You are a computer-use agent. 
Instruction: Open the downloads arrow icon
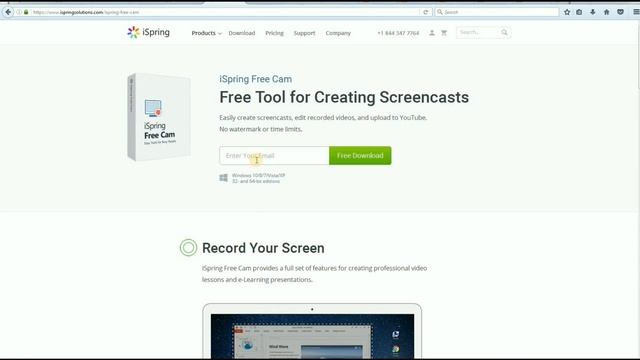[593, 12]
